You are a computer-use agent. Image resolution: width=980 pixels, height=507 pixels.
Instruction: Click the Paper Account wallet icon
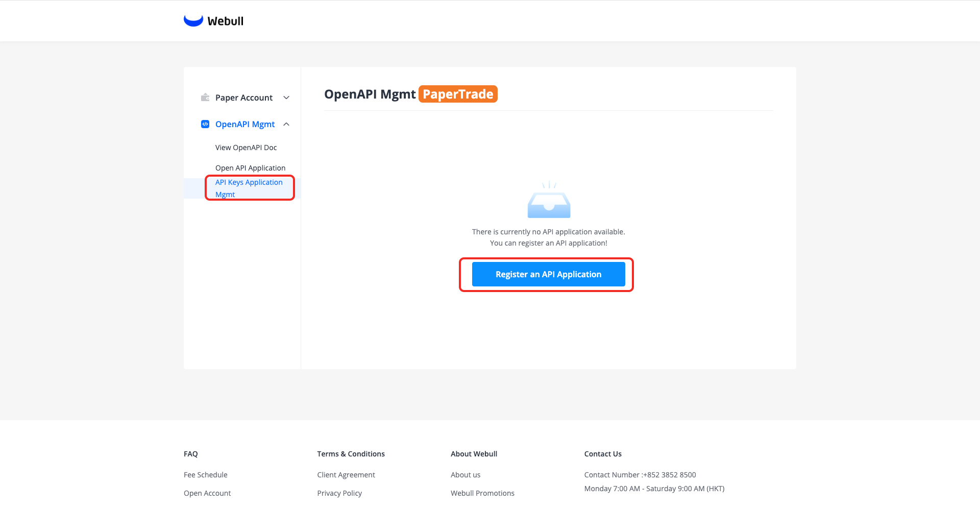(205, 98)
